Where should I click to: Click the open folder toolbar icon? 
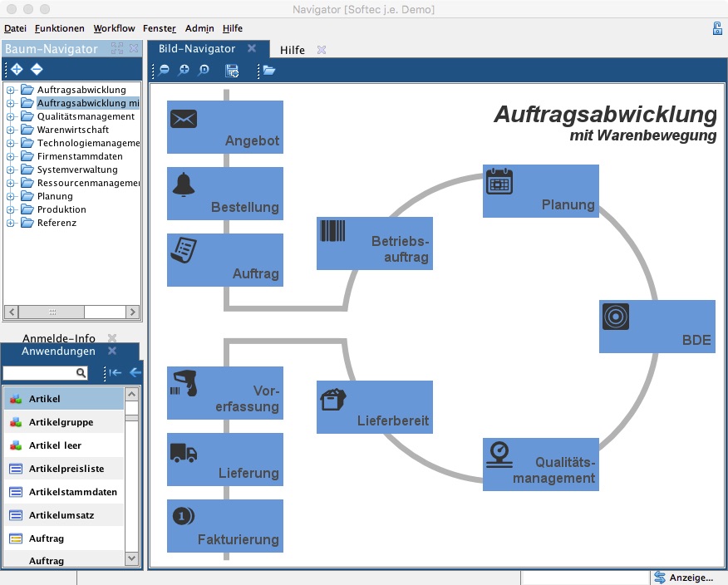(x=268, y=71)
